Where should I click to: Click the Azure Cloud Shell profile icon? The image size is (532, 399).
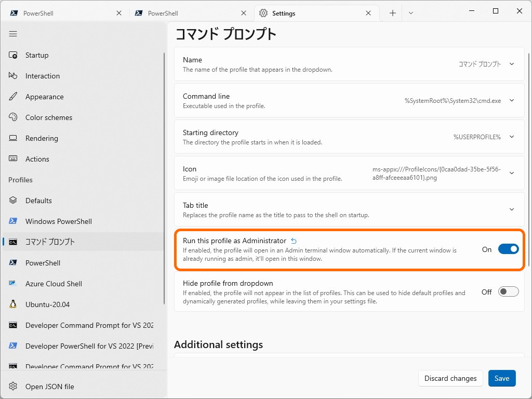[13, 284]
